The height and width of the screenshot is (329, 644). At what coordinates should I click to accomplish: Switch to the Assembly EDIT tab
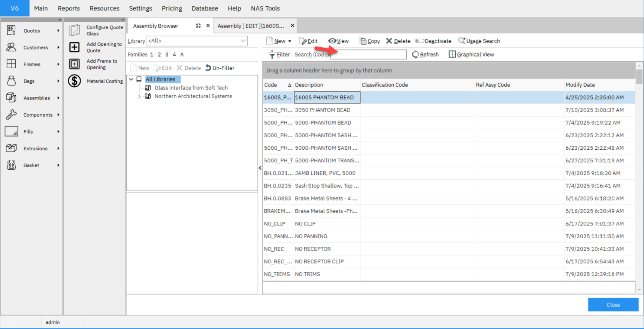251,26
